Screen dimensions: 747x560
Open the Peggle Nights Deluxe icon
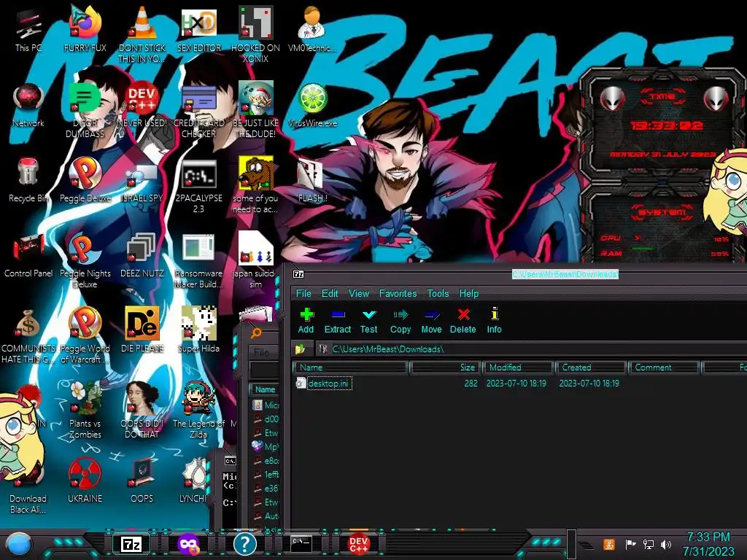tap(85, 260)
